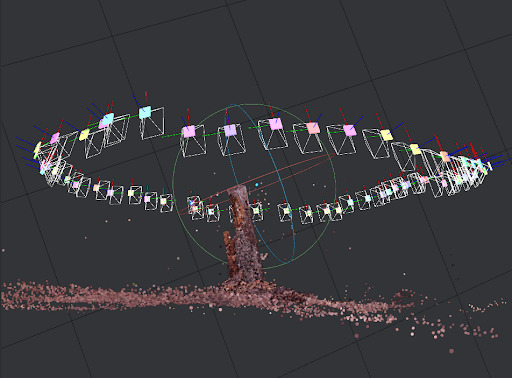Click the green trackball circle outline
Screen dimensions: 512x378
pyautogui.click(x=254, y=186)
